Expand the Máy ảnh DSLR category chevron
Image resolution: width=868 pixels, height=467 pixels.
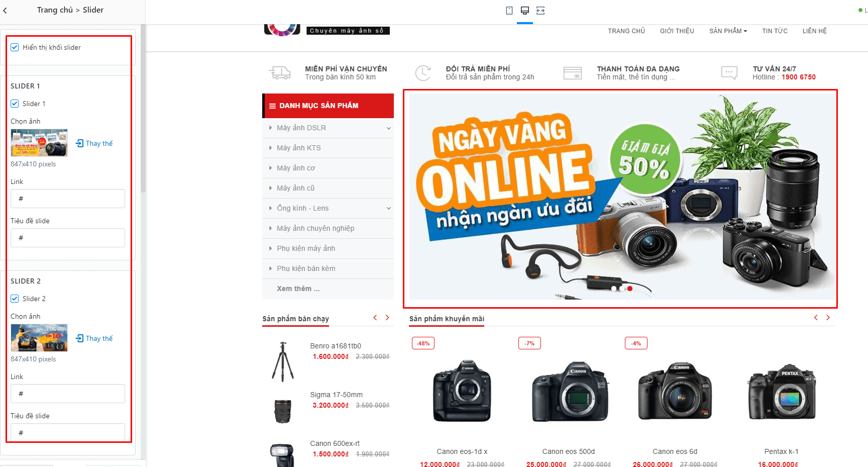(388, 128)
